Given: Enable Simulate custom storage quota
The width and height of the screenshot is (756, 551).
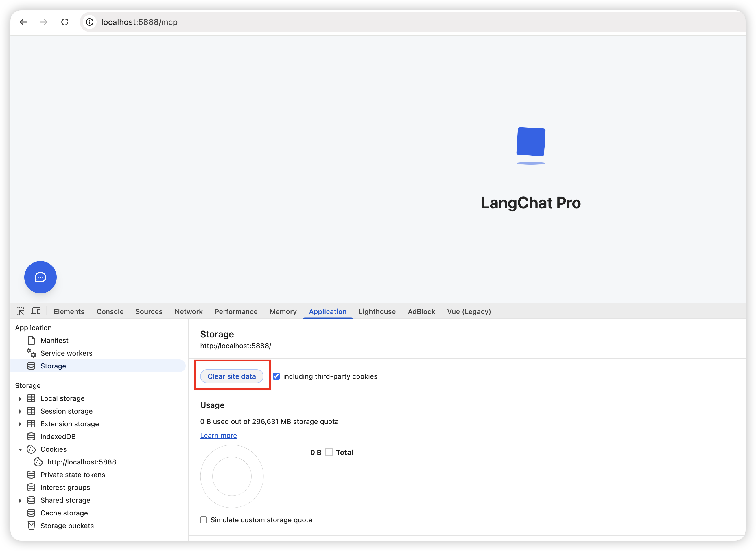Looking at the screenshot, I should pos(204,520).
